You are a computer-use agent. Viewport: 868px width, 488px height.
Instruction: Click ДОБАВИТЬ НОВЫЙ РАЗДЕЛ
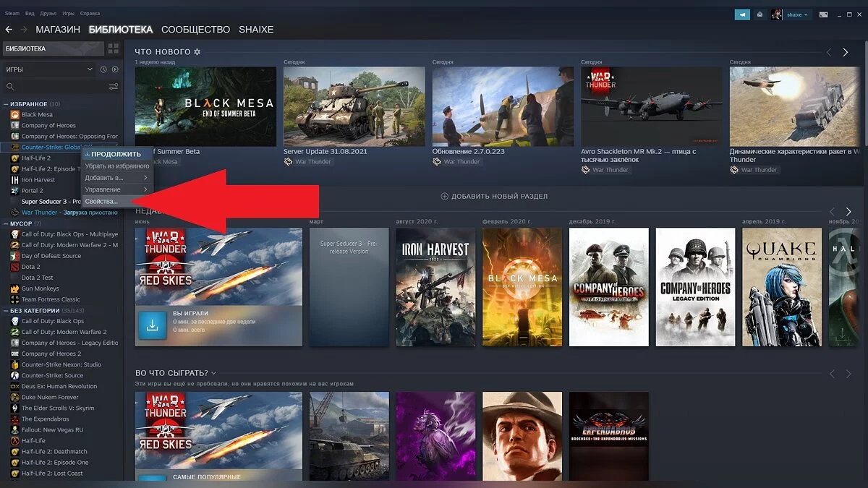pyautogui.click(x=494, y=196)
